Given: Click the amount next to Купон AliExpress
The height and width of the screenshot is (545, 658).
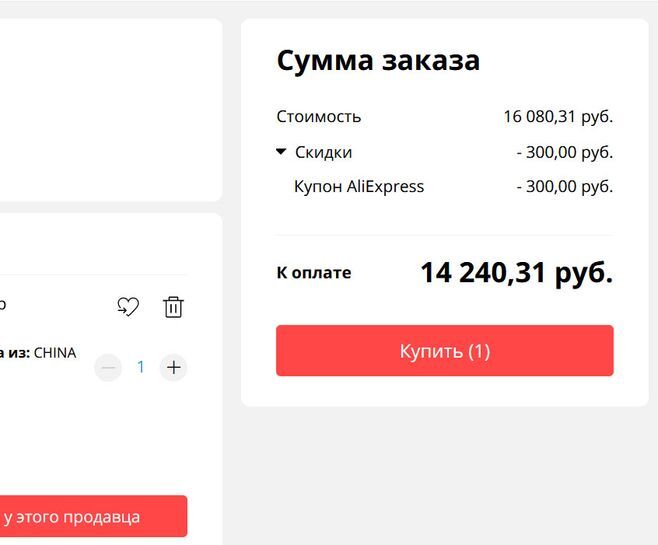Looking at the screenshot, I should [x=564, y=186].
